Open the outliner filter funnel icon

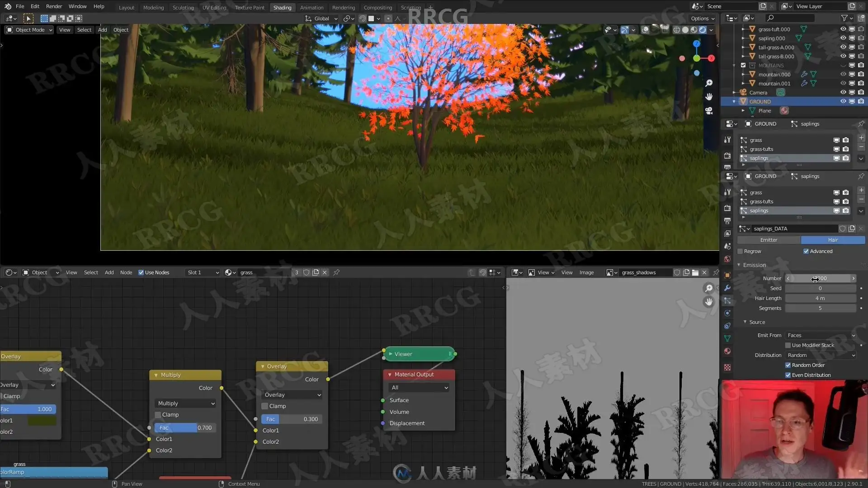tap(844, 18)
